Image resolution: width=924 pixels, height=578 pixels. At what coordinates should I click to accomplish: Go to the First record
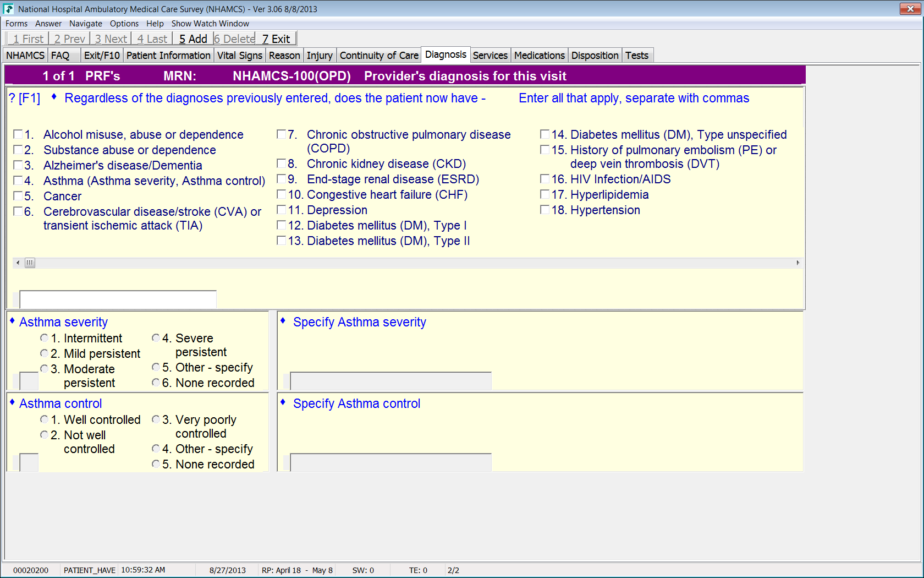tap(28, 39)
